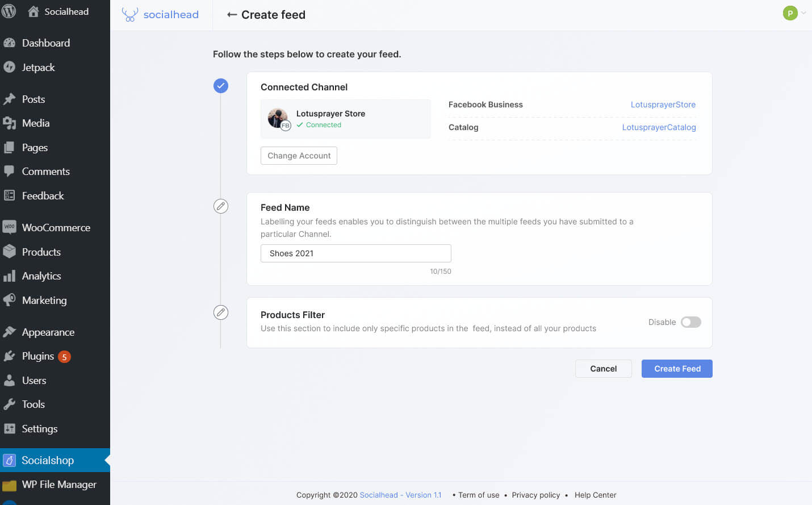812x505 pixels.
Task: Click the Feed Name input field
Action: 355,253
